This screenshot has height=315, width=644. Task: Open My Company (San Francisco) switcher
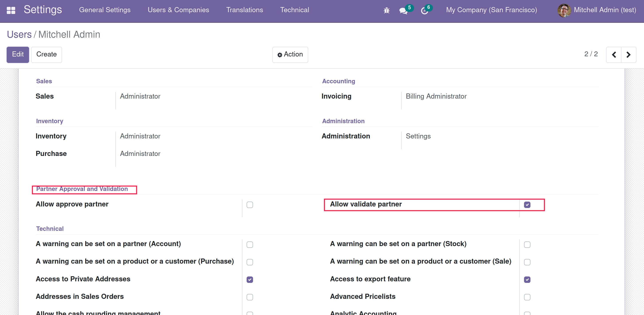pyautogui.click(x=491, y=10)
